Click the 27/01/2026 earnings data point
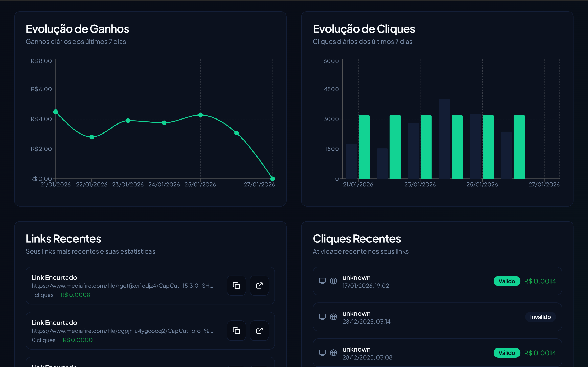 pyautogui.click(x=273, y=179)
